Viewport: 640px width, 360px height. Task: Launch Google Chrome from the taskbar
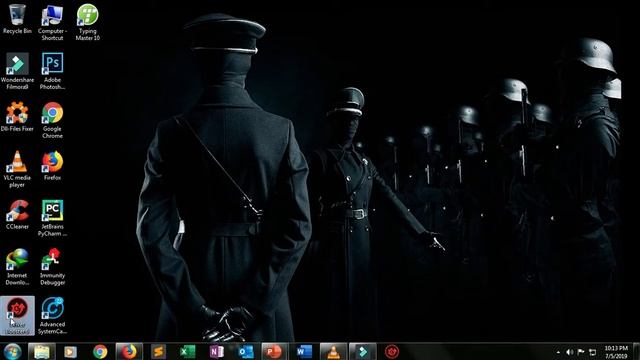[100, 351]
